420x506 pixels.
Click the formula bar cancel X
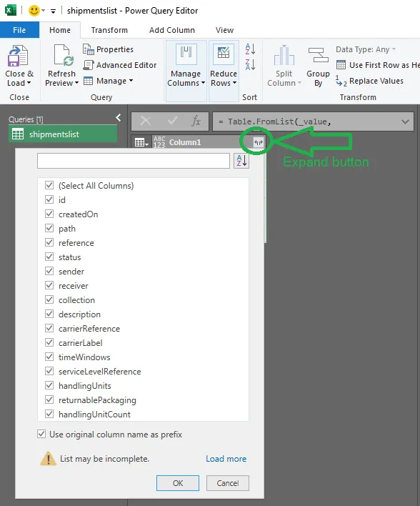(146, 121)
